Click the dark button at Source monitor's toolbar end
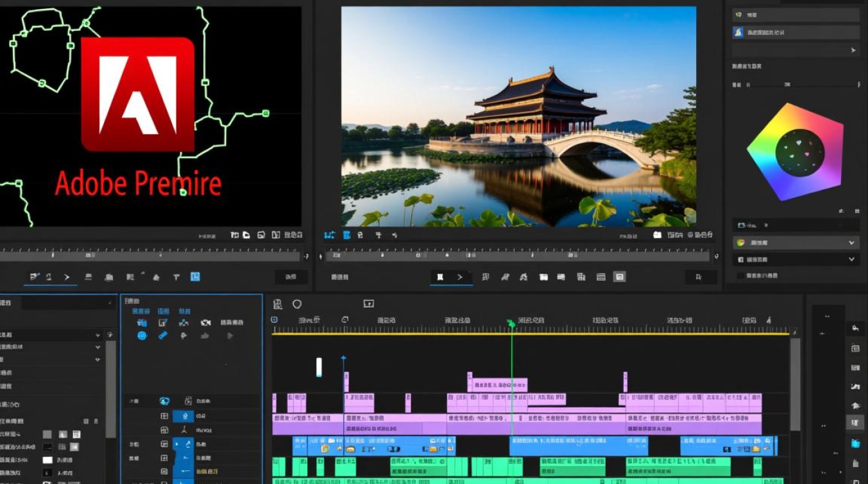Screen dimensions: 868x484 point(291,277)
